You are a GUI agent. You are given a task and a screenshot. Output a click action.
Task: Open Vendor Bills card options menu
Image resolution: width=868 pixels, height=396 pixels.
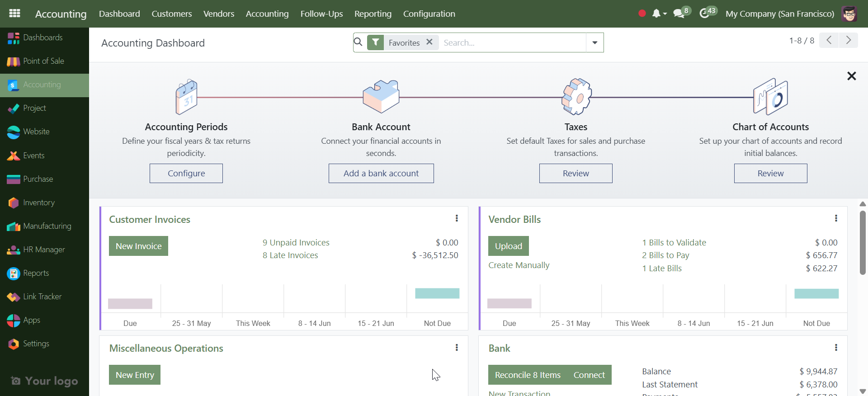836,219
